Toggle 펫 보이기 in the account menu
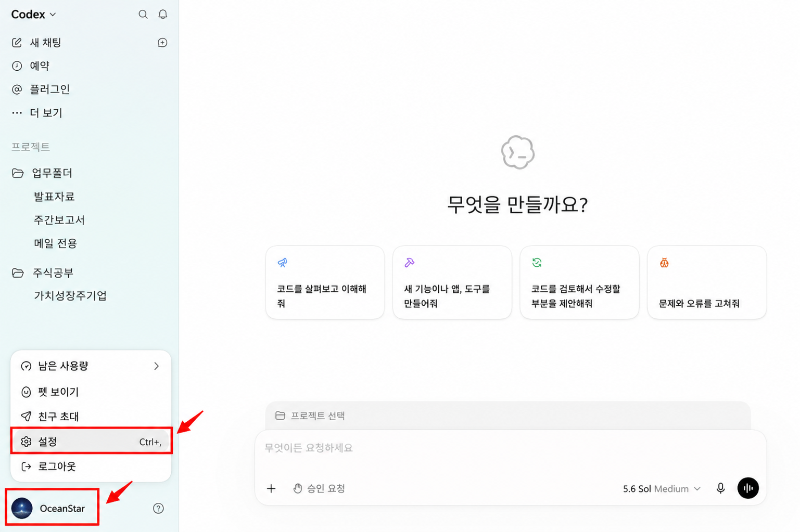Screen dimensions: 800x532 pos(91,392)
